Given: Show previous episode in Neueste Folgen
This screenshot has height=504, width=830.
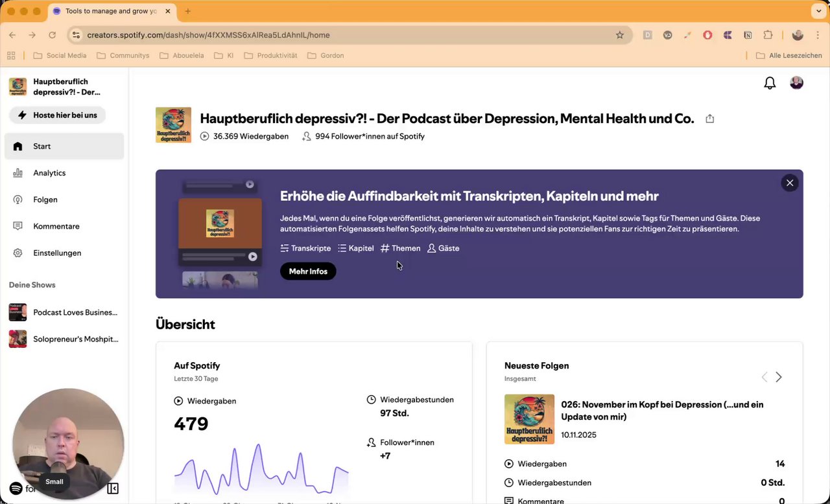Looking at the screenshot, I should pos(764,377).
